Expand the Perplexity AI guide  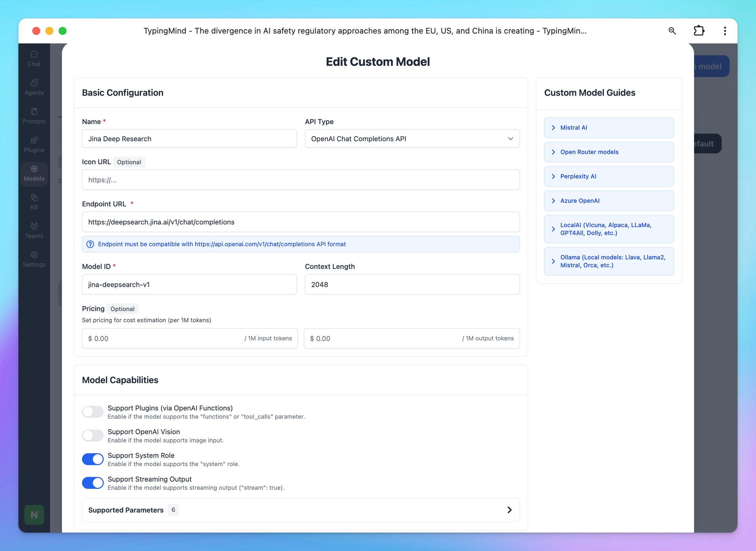click(609, 176)
